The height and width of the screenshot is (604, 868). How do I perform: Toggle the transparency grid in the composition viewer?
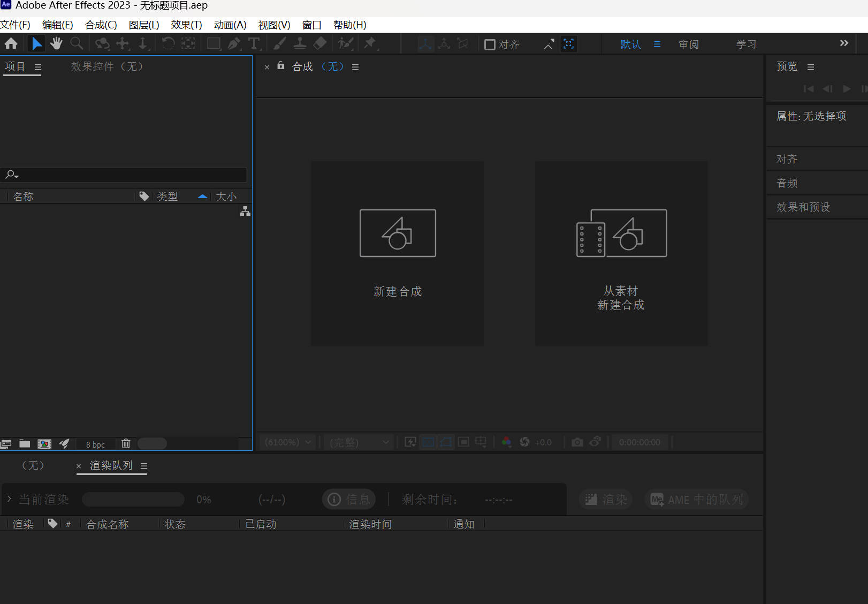point(428,442)
